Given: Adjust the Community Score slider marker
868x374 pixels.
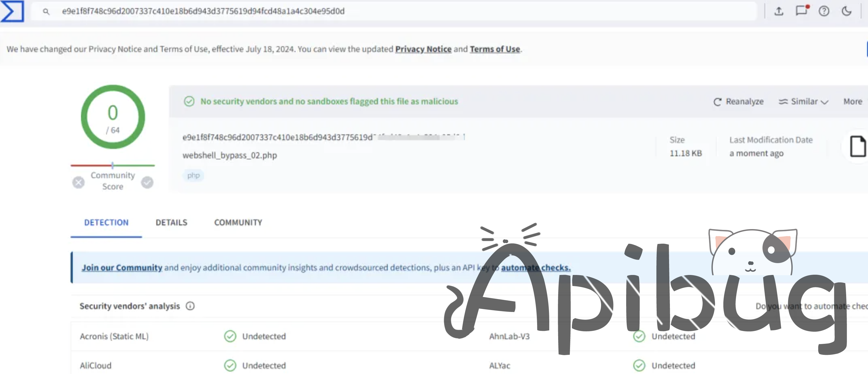Looking at the screenshot, I should 113,165.
